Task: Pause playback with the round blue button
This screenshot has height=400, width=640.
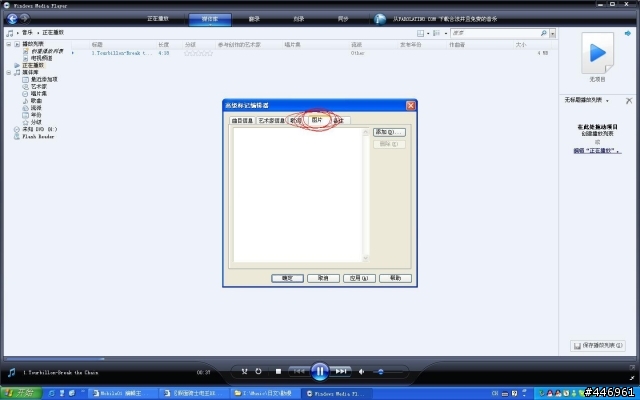Action: pos(320,371)
